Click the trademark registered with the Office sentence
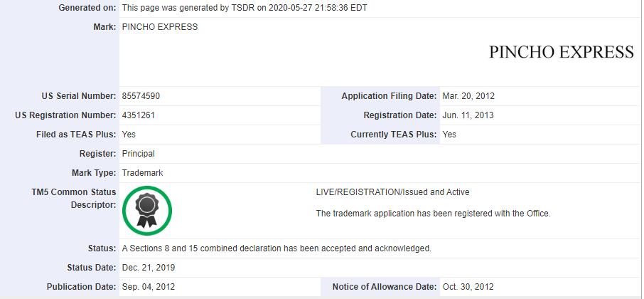Viewport: 644px width, 299px height. [433, 213]
